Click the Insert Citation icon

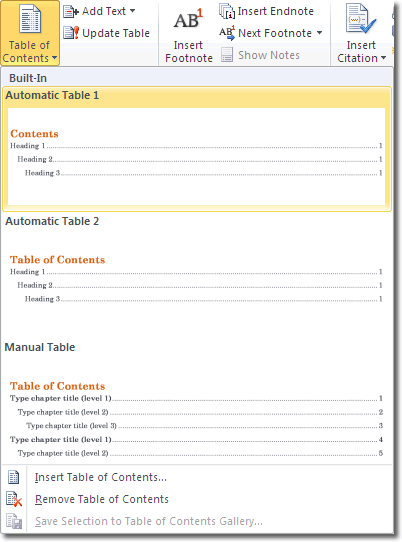(361, 19)
